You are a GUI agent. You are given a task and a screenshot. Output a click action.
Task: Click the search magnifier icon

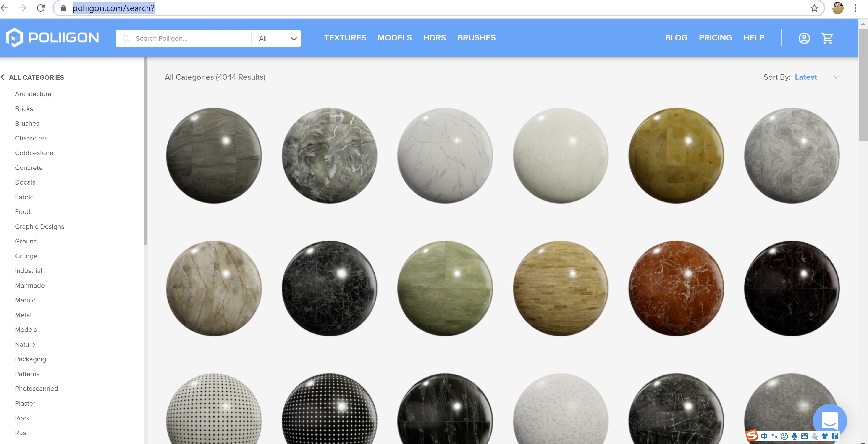pos(126,38)
